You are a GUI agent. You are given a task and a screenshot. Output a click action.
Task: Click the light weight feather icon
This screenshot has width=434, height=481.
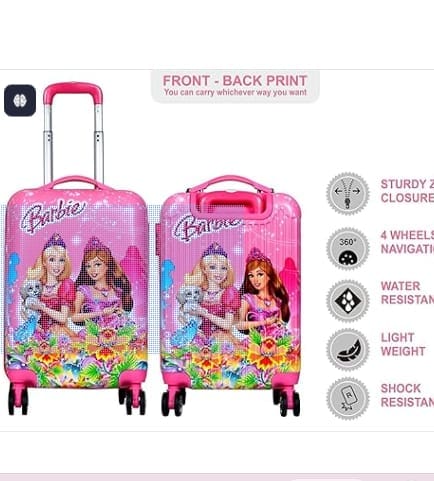[x=347, y=350]
